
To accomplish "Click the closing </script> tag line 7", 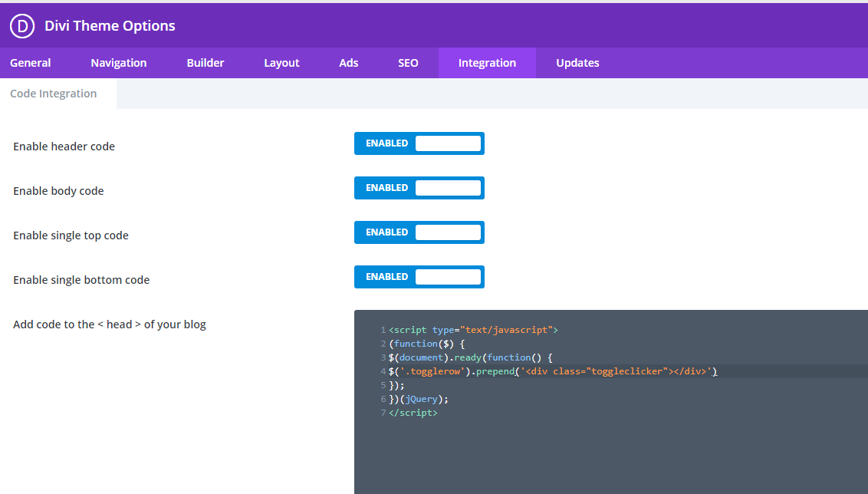I will [x=413, y=413].
